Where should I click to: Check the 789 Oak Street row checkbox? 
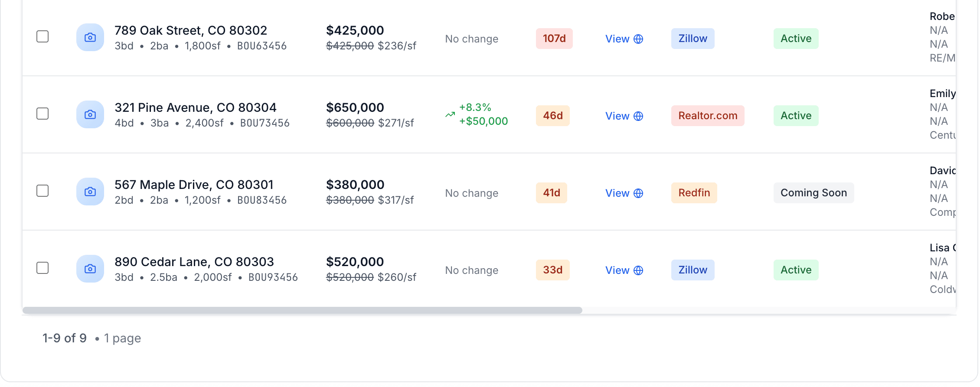[x=42, y=36]
